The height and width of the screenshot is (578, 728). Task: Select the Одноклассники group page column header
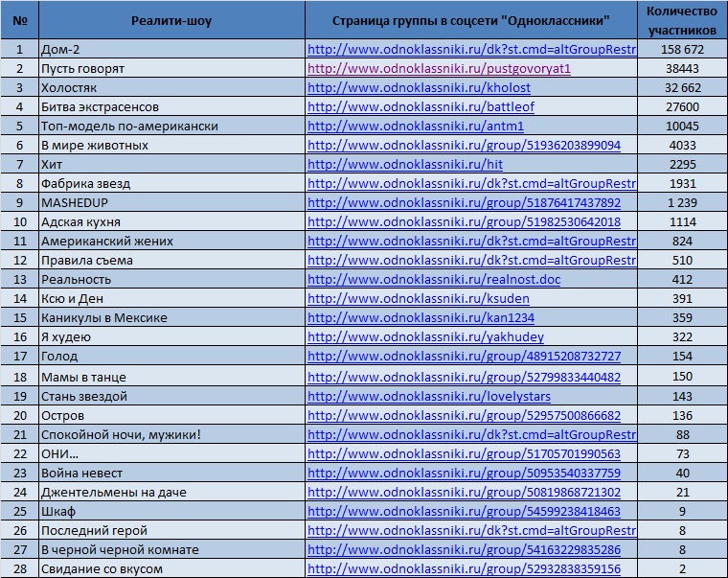(x=470, y=20)
